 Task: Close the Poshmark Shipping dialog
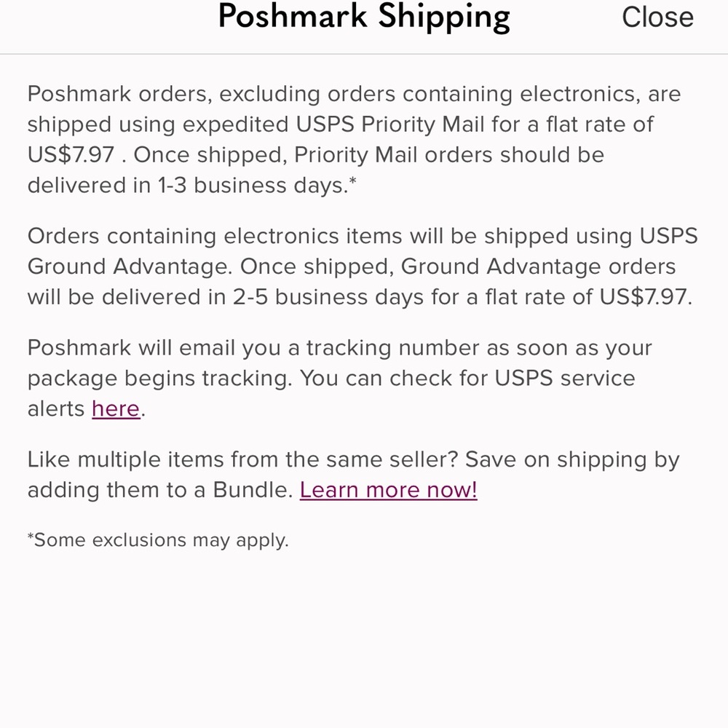pyautogui.click(x=657, y=17)
